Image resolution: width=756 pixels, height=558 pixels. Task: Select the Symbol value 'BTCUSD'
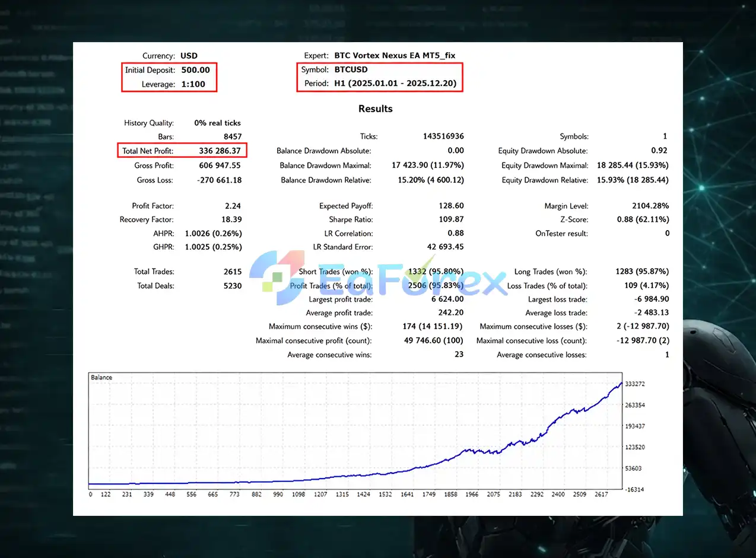pyautogui.click(x=351, y=69)
